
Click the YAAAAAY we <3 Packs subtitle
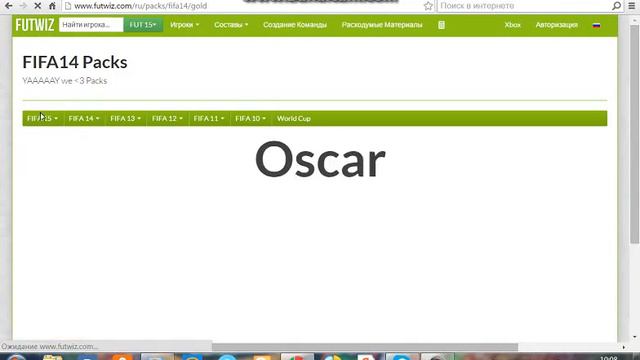(x=64, y=81)
